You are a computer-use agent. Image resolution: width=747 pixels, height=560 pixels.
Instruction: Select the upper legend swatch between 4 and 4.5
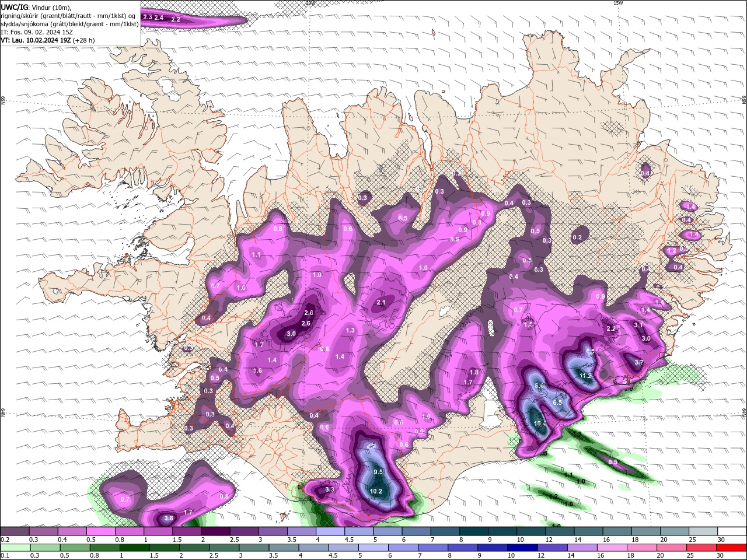(330, 531)
